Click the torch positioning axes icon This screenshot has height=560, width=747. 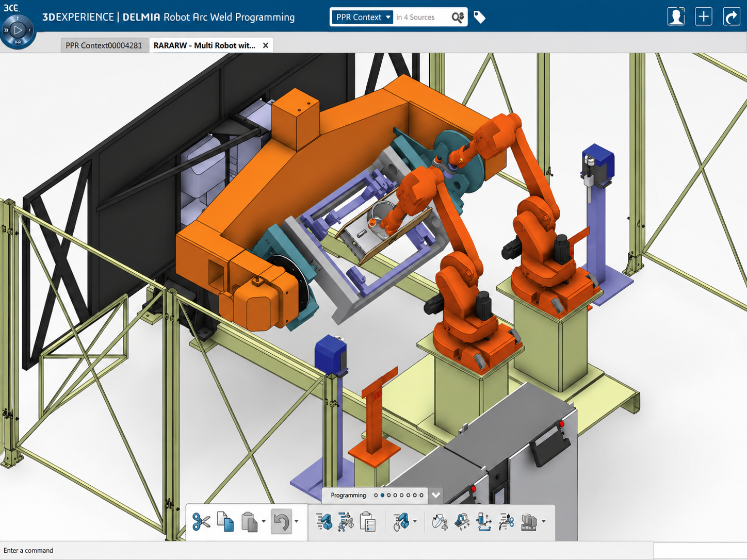pos(484,522)
